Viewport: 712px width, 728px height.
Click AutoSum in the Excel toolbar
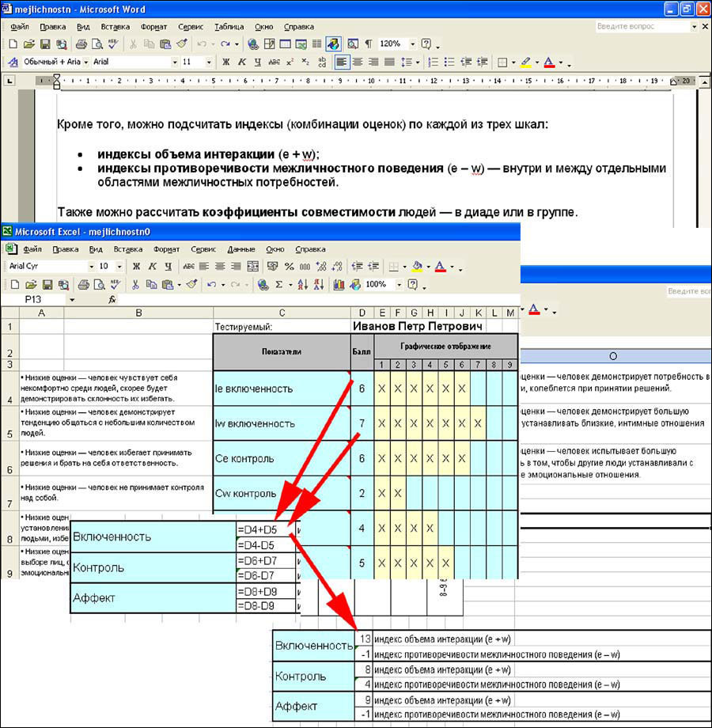click(277, 285)
